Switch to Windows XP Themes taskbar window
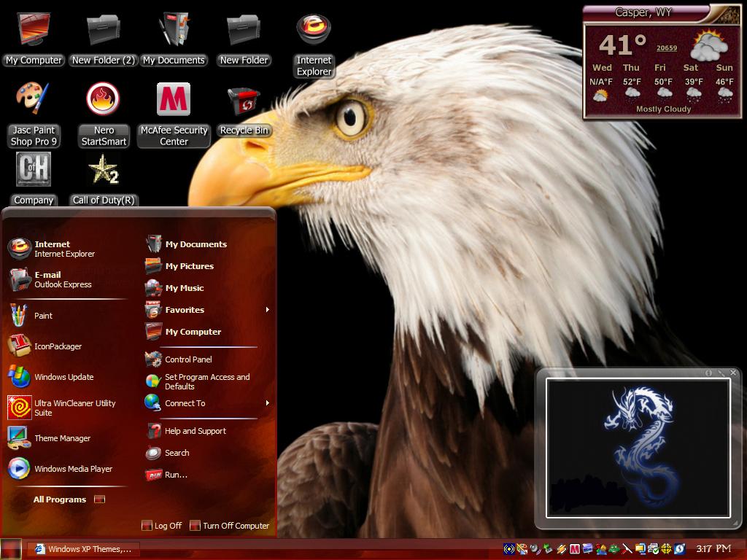The width and height of the screenshot is (747, 560). tap(83, 549)
